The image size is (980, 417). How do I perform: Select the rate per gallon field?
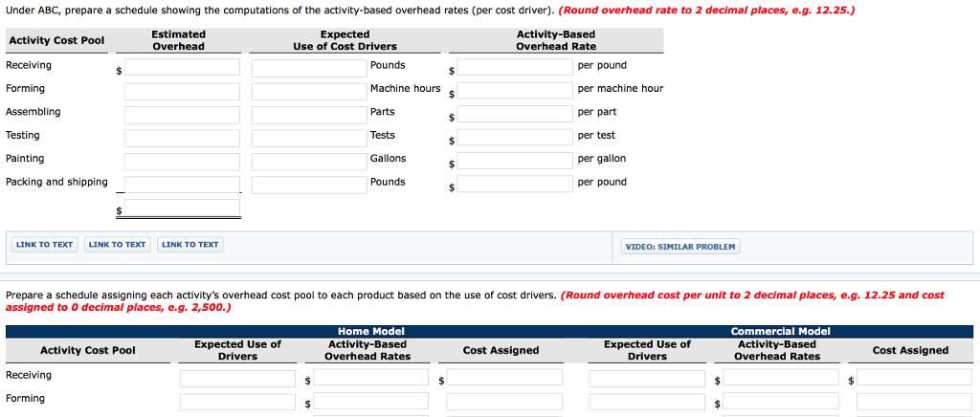(x=514, y=162)
